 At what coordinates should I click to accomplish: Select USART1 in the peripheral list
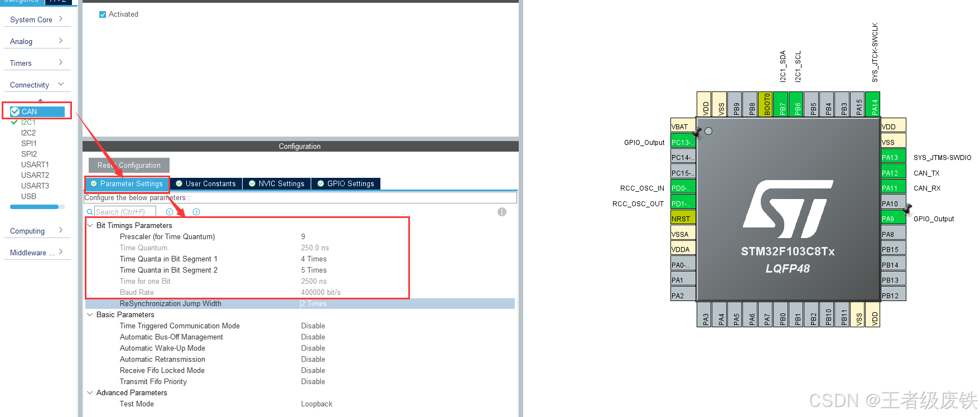point(35,164)
